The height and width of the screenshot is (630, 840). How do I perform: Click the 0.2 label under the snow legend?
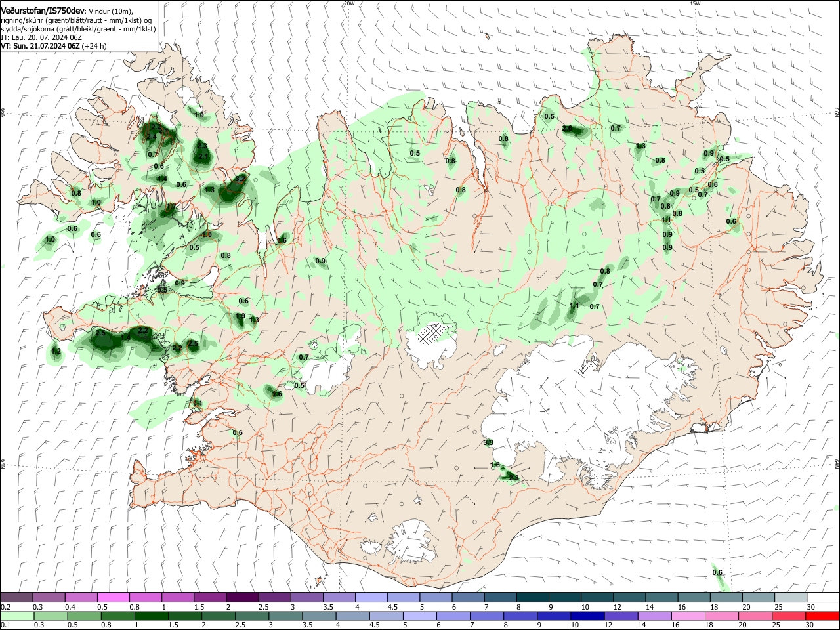(5, 607)
